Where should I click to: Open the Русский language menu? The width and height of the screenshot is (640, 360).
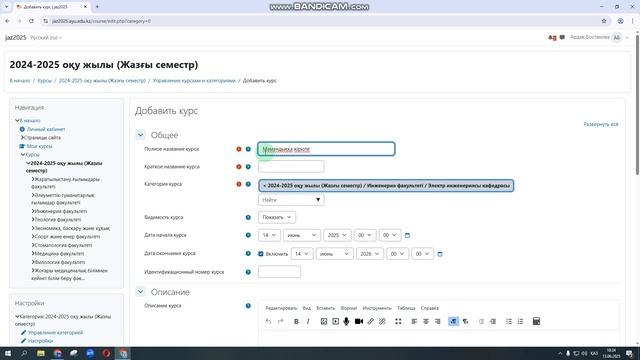[46, 38]
